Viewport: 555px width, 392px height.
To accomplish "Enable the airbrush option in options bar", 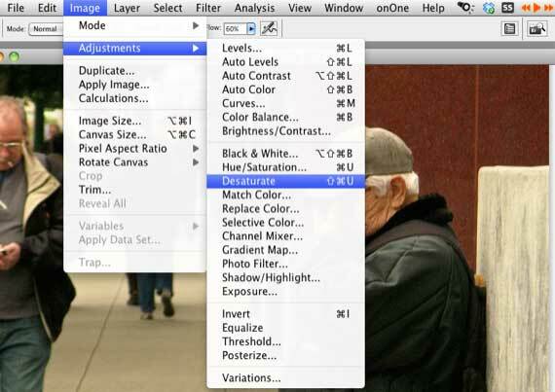I will click(x=269, y=28).
